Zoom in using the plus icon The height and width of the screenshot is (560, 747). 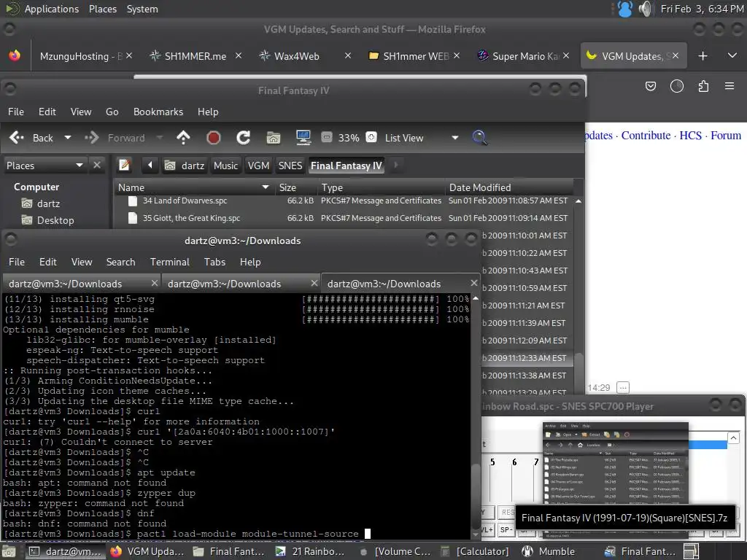[371, 138]
